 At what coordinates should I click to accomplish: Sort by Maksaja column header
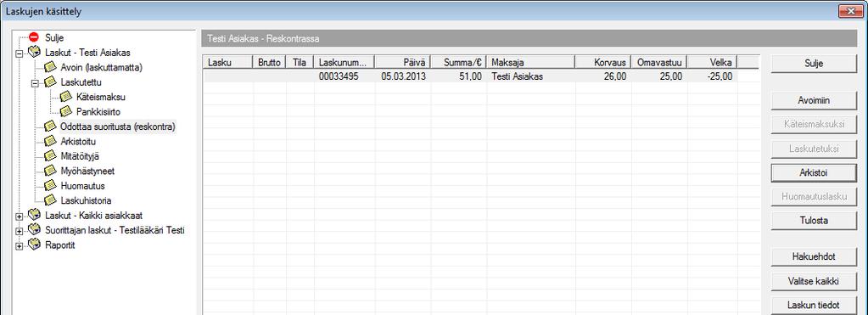530,63
